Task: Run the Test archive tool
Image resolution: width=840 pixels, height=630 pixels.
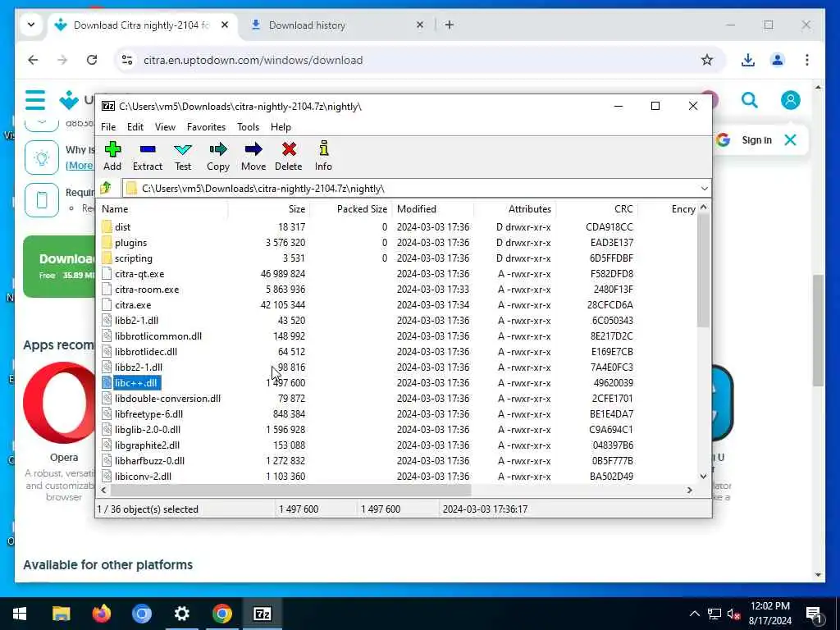Action: (183, 156)
